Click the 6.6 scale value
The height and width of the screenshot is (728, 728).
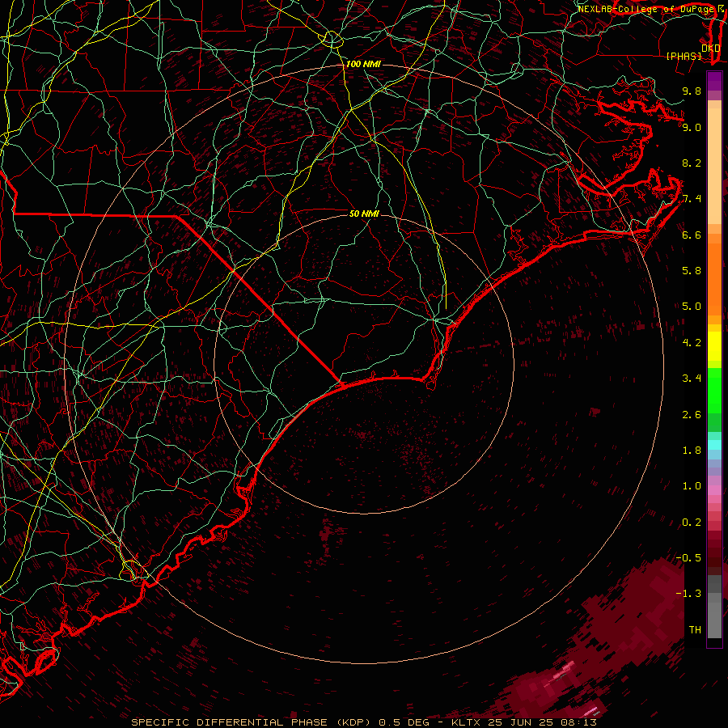point(692,235)
